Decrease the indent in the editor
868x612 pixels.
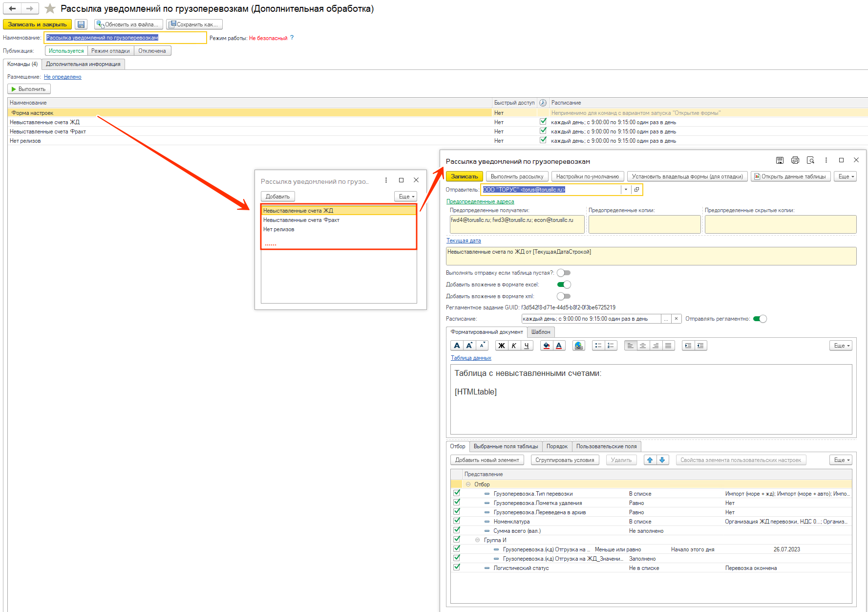pyautogui.click(x=700, y=346)
